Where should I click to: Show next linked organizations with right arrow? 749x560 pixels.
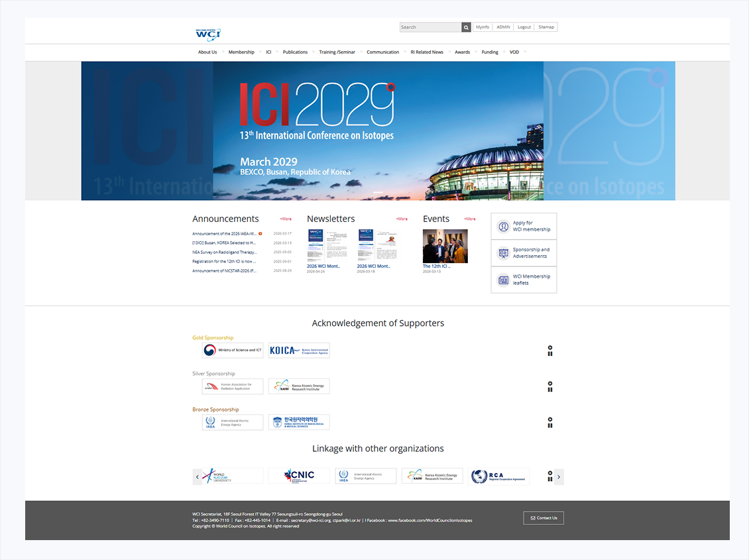559,476
